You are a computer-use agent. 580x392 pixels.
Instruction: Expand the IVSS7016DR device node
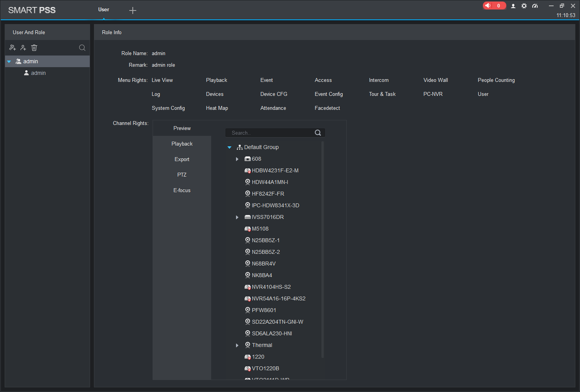(x=237, y=217)
